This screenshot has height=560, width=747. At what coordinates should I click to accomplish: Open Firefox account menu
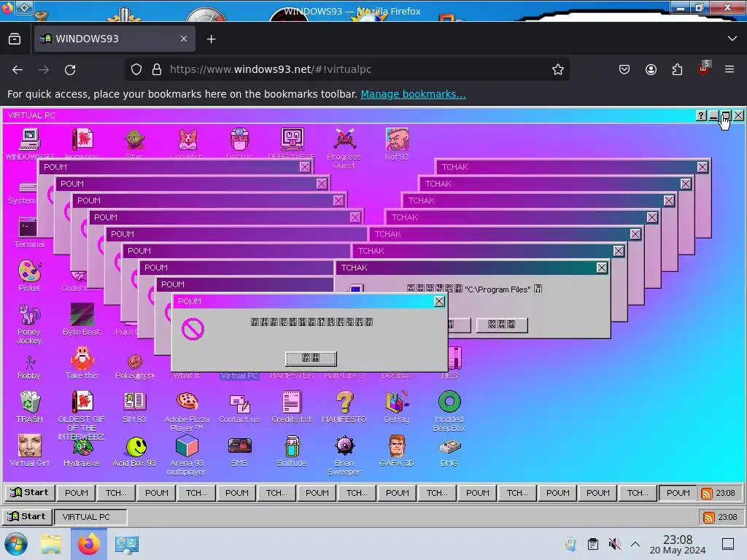pos(651,69)
